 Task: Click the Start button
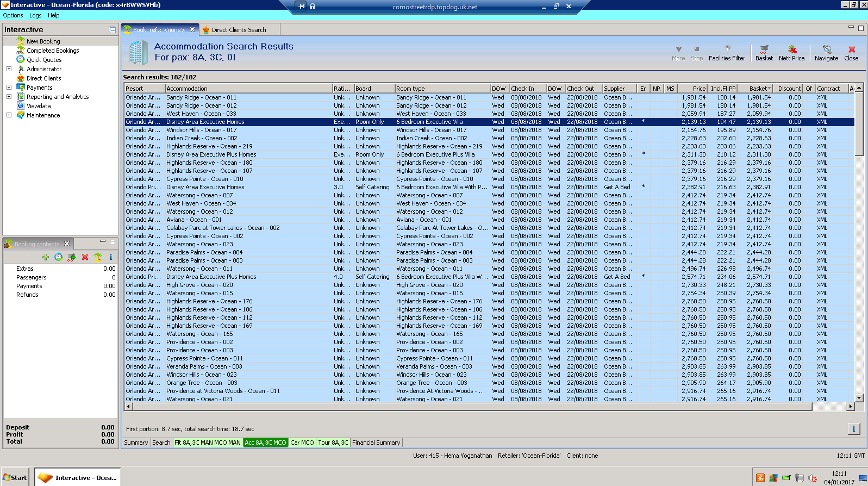[15, 477]
